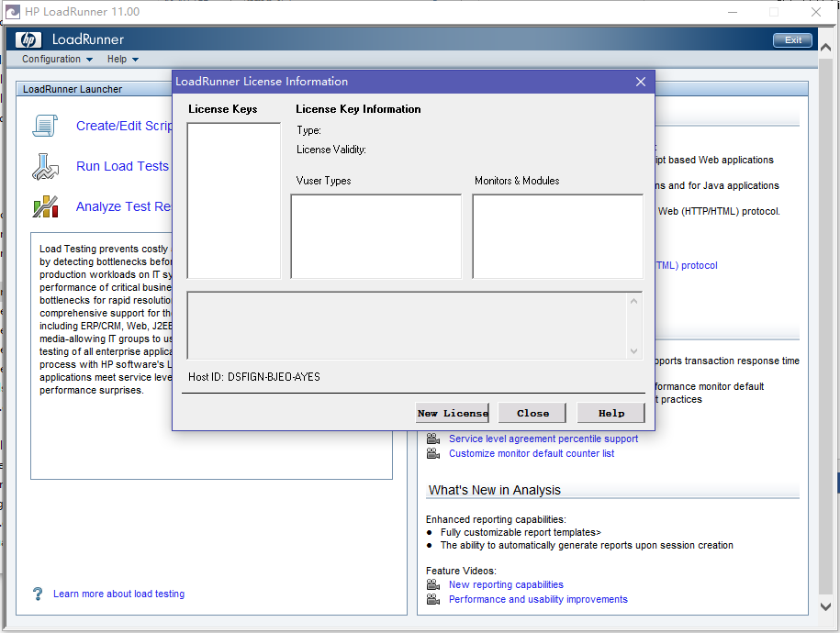Click video icon beside New reporting capabilities
The height and width of the screenshot is (633, 840).
click(433, 584)
